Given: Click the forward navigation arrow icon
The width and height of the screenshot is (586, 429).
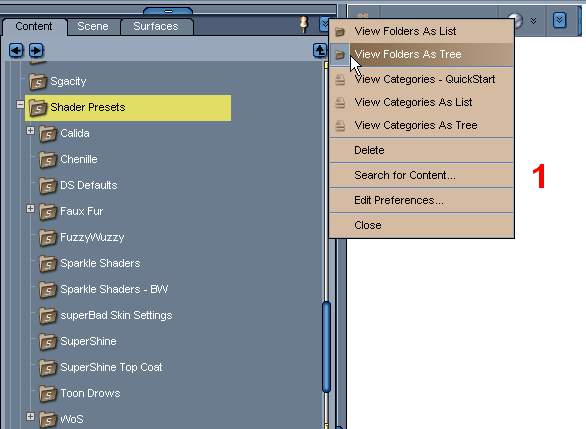Looking at the screenshot, I should coord(36,50).
